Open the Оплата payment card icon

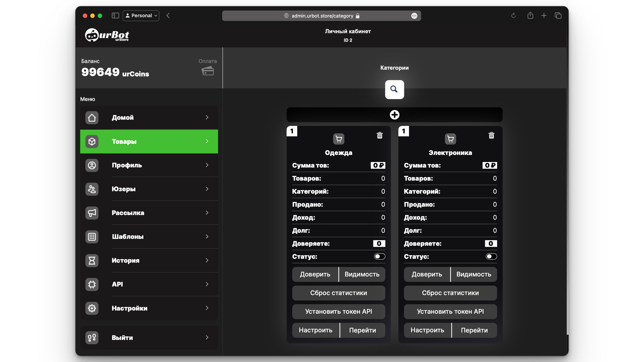pos(208,70)
